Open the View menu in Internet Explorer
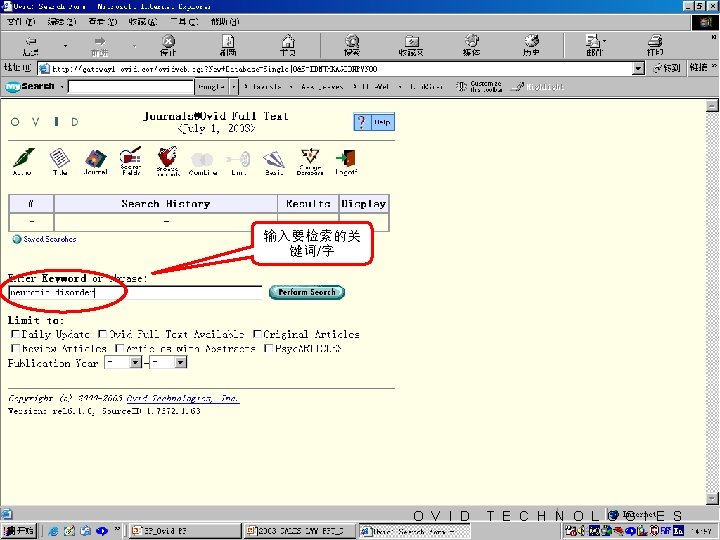Screen dimensions: 720x540 (103, 22)
